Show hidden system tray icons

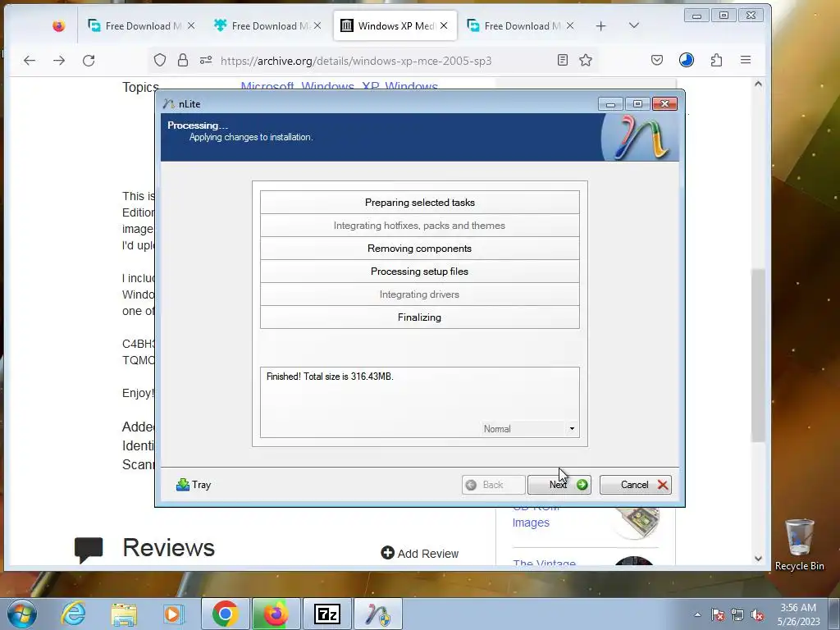697,614
